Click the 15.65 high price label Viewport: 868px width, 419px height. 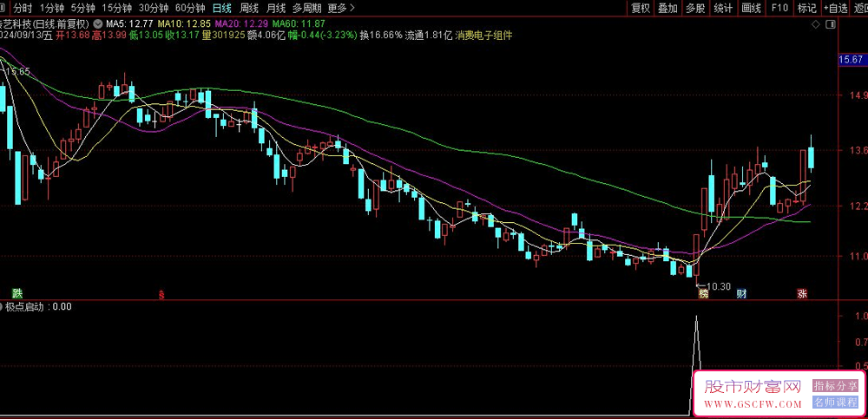[17, 71]
